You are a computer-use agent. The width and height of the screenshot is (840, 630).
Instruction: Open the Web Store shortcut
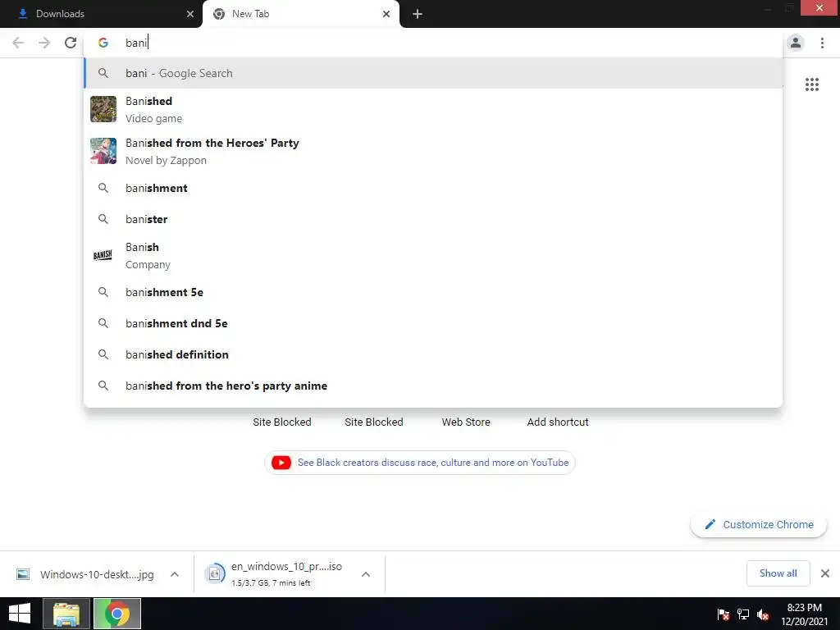pyautogui.click(x=466, y=422)
